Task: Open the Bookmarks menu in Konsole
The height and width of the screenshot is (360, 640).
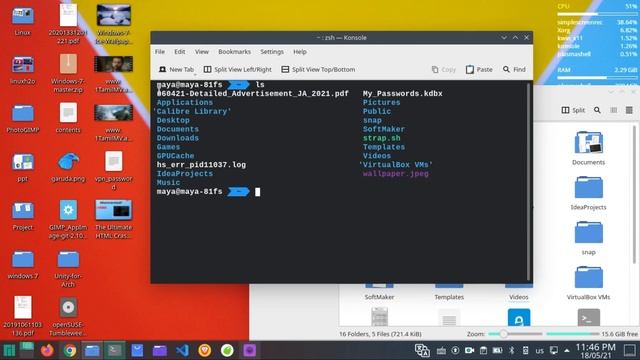Action: pyautogui.click(x=234, y=52)
